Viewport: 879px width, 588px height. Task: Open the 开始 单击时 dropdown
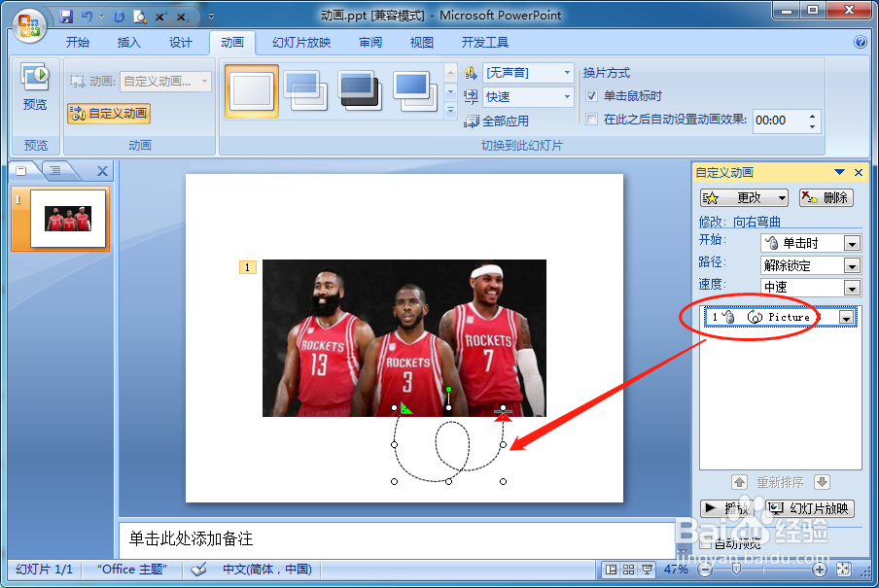coord(852,243)
